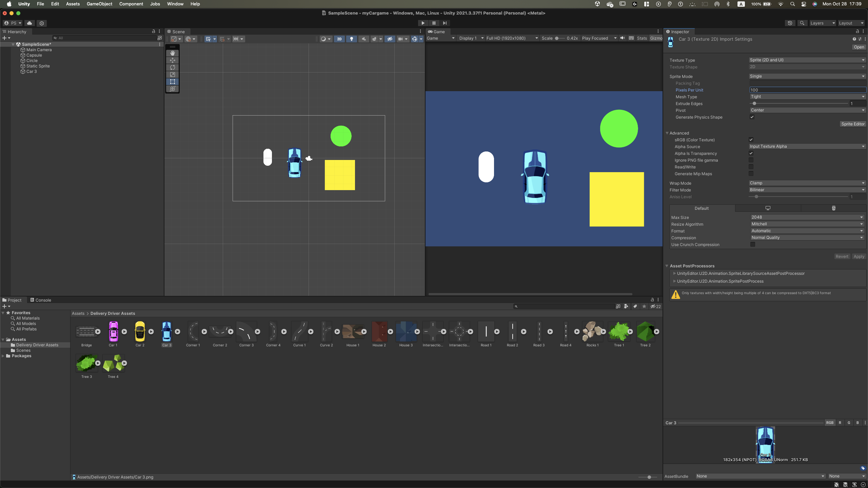Toggle scene lighting bulb icon

click(x=352, y=39)
